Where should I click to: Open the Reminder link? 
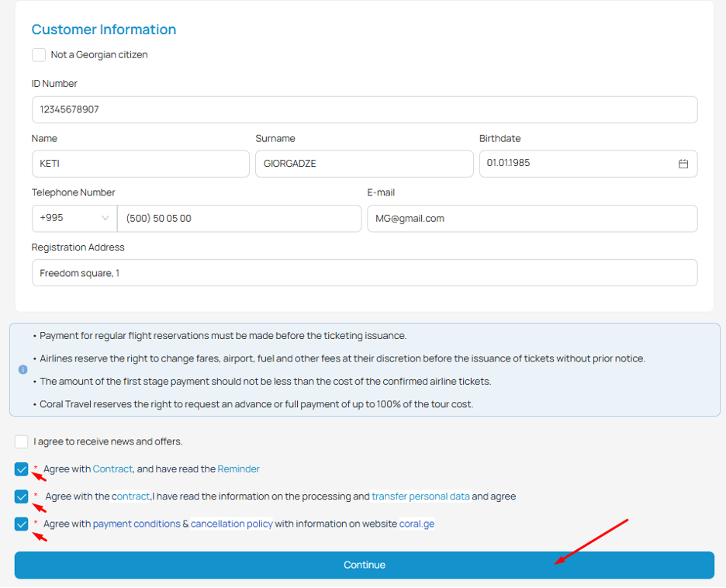click(x=238, y=469)
